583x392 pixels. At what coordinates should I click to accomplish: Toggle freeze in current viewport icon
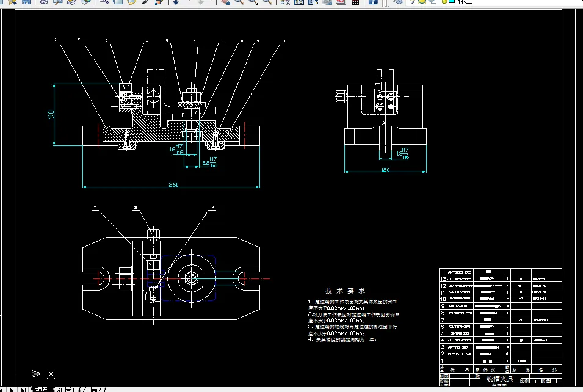(x=432, y=2)
